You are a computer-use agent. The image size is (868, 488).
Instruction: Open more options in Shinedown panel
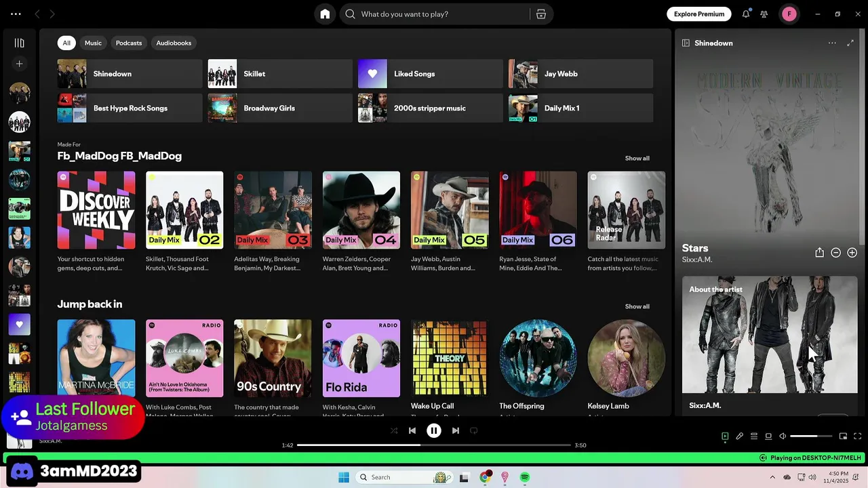click(x=832, y=43)
